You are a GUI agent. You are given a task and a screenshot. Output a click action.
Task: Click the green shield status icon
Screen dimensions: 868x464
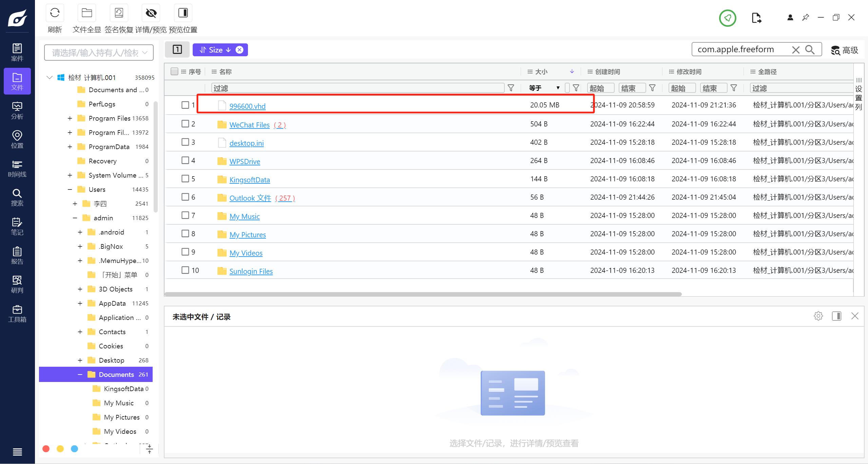[x=727, y=18]
